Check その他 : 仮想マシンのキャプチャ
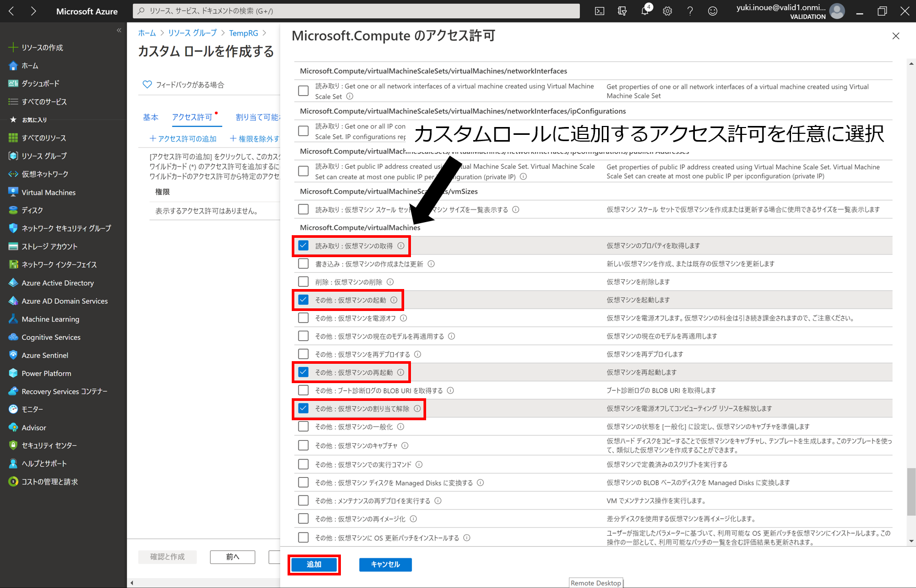This screenshot has width=916, height=588. click(303, 445)
